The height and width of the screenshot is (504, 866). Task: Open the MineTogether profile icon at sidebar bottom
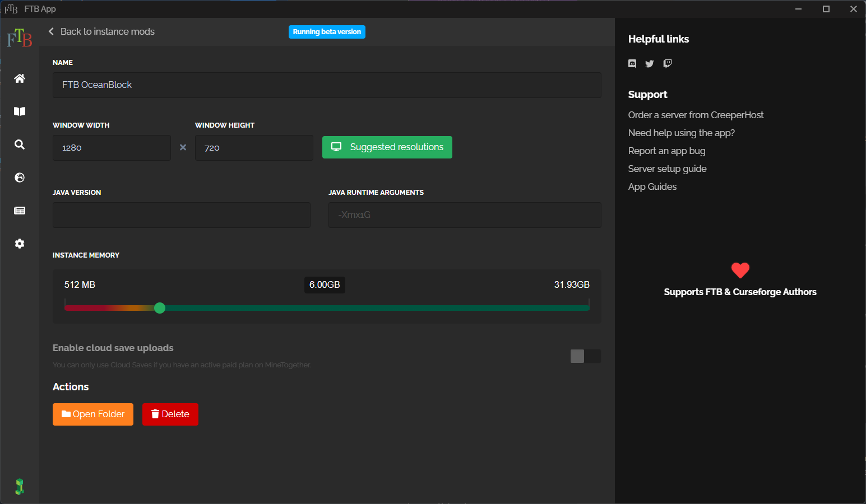[20, 487]
